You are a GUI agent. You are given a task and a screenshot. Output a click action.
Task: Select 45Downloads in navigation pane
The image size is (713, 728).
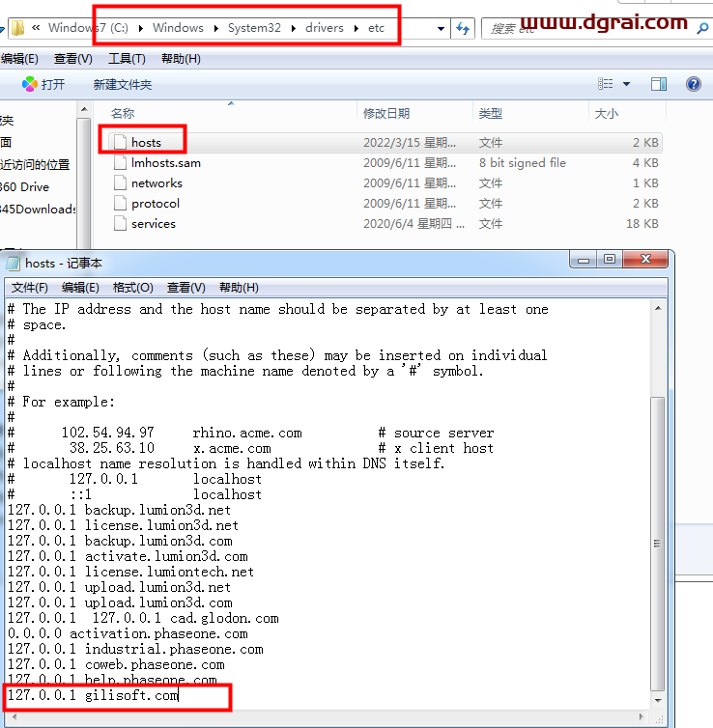point(38,210)
